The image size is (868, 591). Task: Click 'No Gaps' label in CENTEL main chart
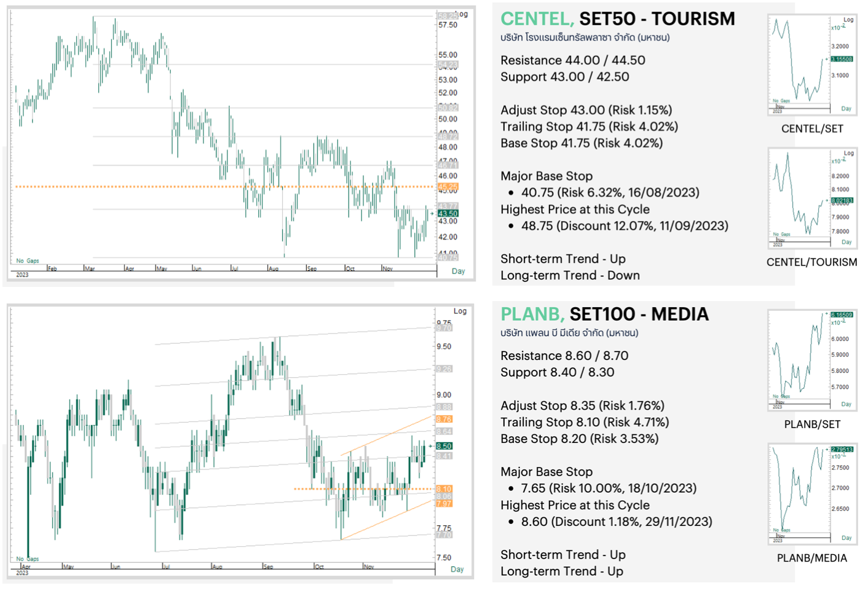[28, 260]
